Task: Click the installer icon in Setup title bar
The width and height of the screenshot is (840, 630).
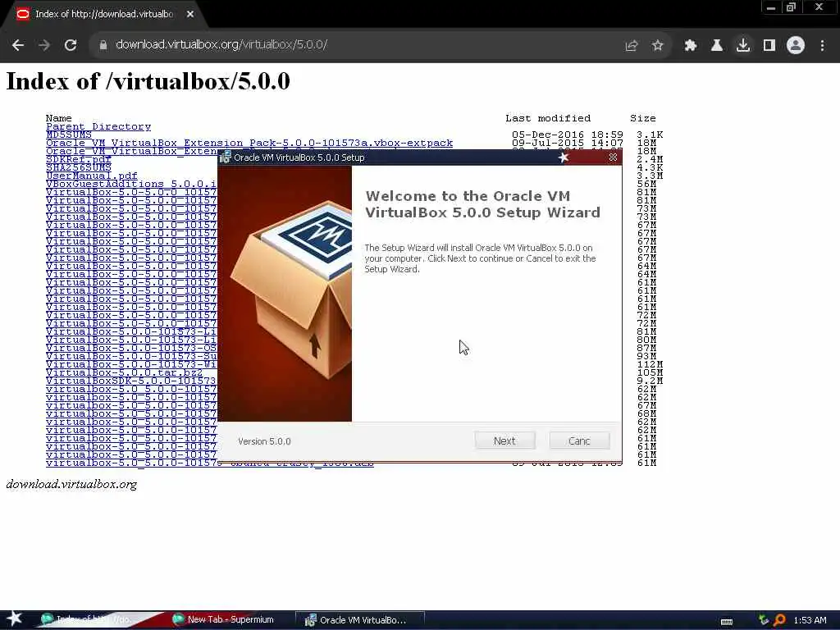Action: tap(226, 157)
